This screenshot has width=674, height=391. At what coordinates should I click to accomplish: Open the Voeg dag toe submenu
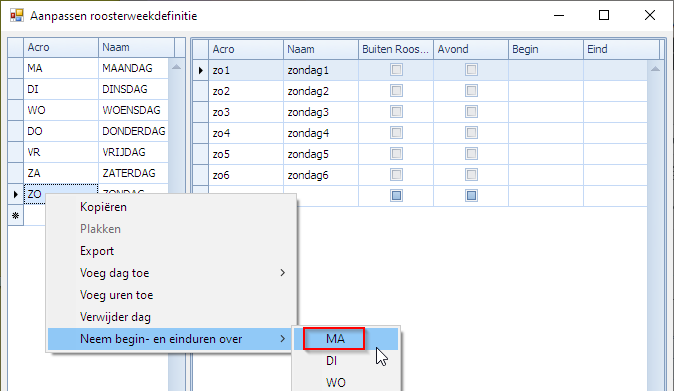tap(172, 273)
